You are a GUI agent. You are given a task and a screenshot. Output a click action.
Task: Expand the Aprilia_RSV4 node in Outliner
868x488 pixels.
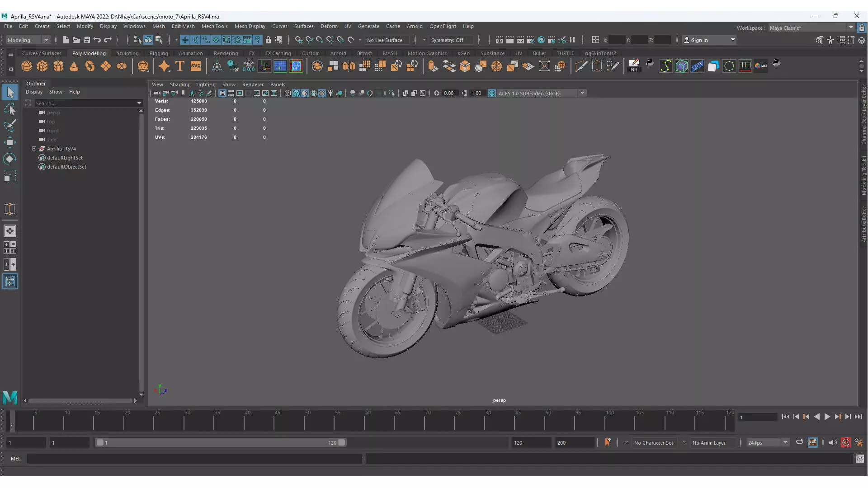(34, 149)
